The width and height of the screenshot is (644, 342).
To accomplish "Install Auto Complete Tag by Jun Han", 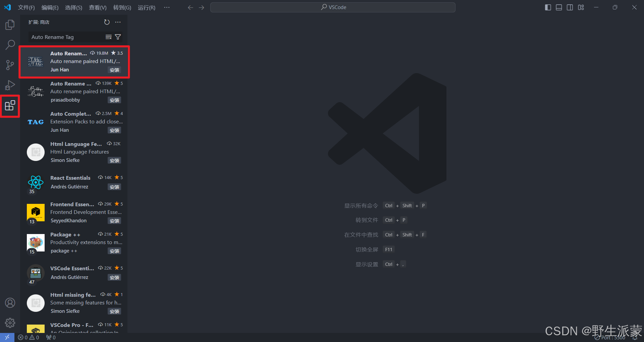I will [114, 130].
